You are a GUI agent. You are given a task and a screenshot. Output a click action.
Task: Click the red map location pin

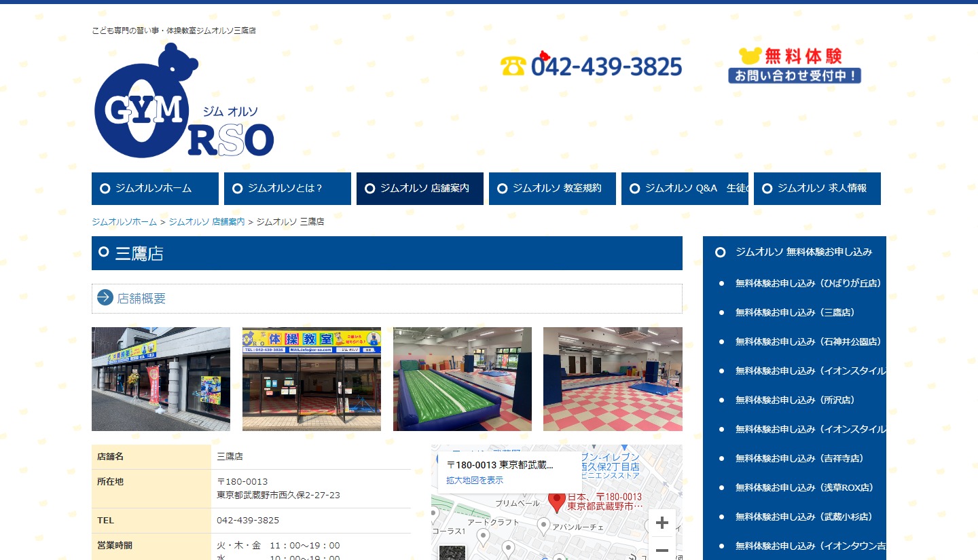[556, 502]
